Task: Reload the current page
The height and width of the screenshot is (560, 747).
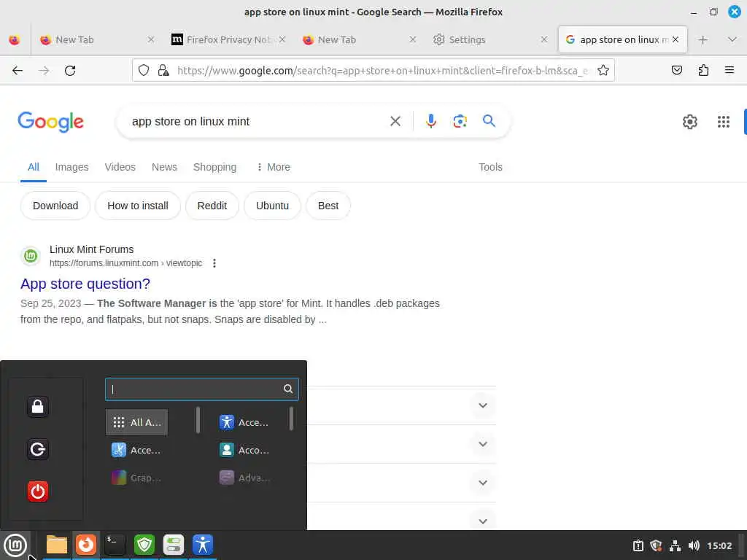Action: tap(70, 71)
